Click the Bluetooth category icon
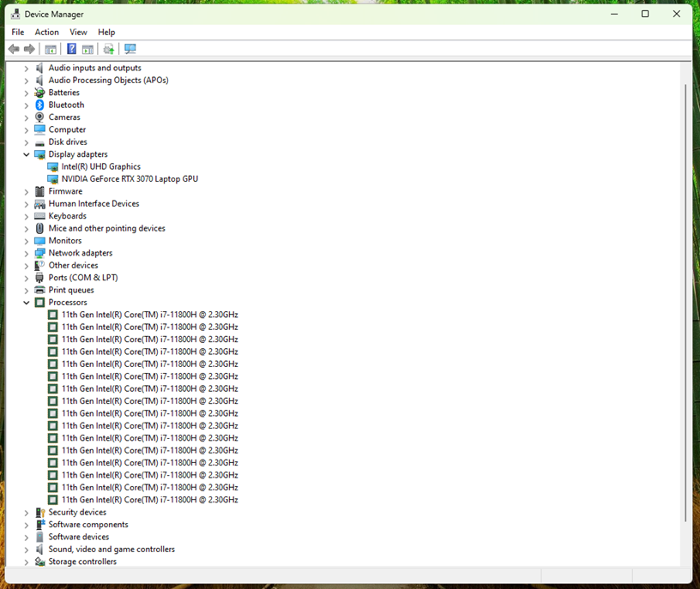 click(39, 105)
